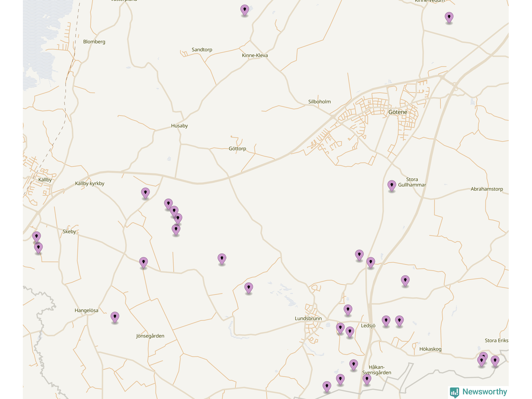
Task: Select the rightmost pin below Stora Eriks
Action: coord(495,361)
